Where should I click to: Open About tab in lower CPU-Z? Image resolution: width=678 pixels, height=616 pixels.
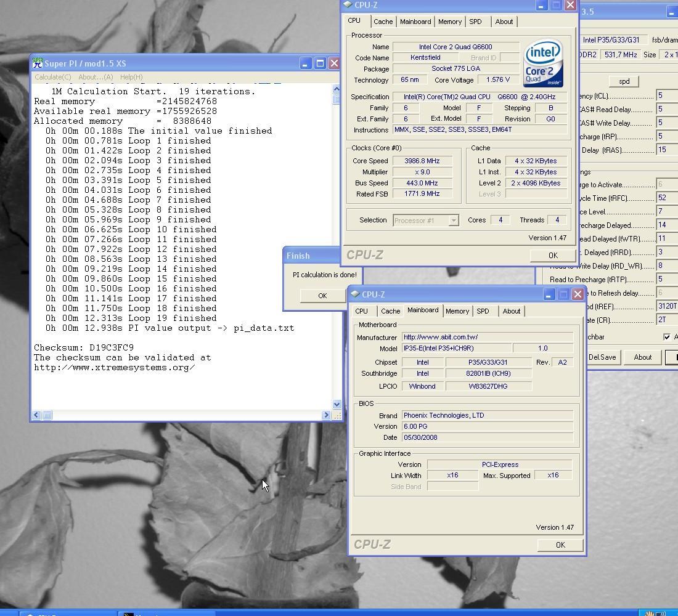(512, 311)
